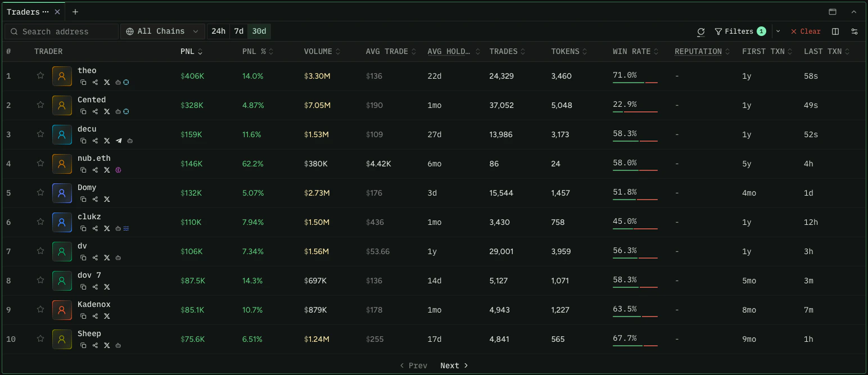Viewport: 868px width, 375px height.
Task: Star Sheep as favorite
Action: (x=40, y=338)
